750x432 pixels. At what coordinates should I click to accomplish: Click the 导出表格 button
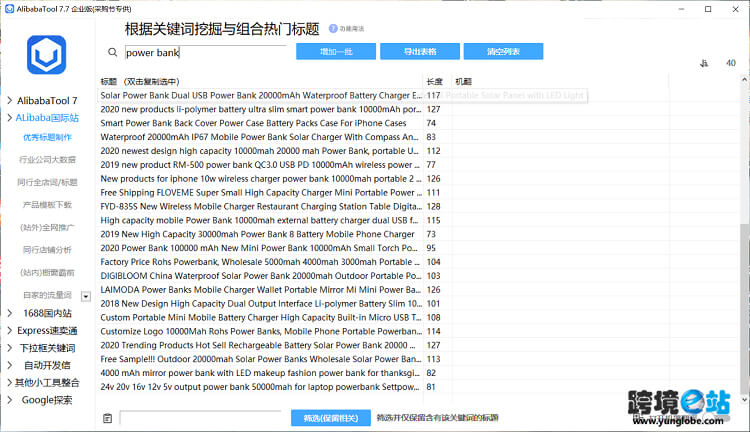[420, 52]
